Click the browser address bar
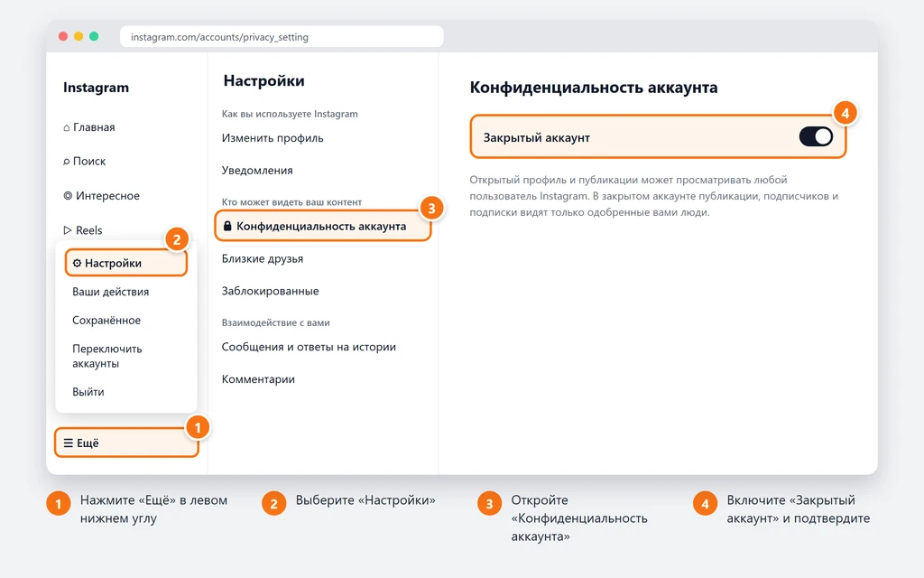 click(x=282, y=36)
